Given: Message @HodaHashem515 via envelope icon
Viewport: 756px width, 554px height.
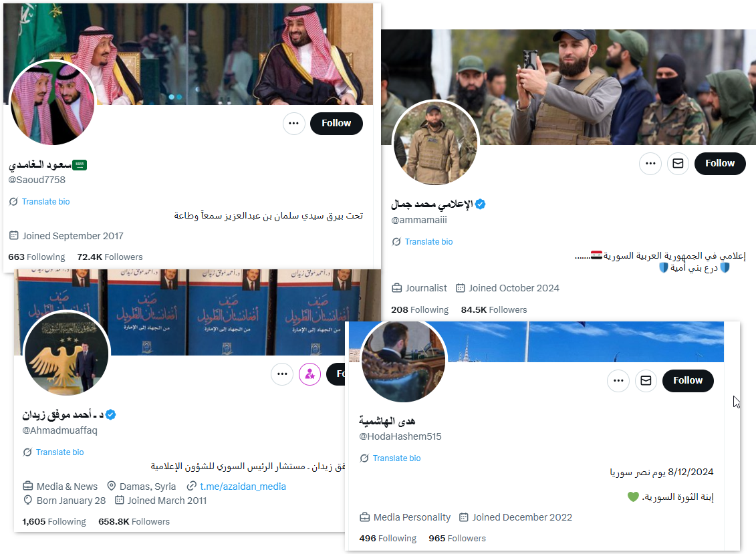Looking at the screenshot, I should coord(646,381).
